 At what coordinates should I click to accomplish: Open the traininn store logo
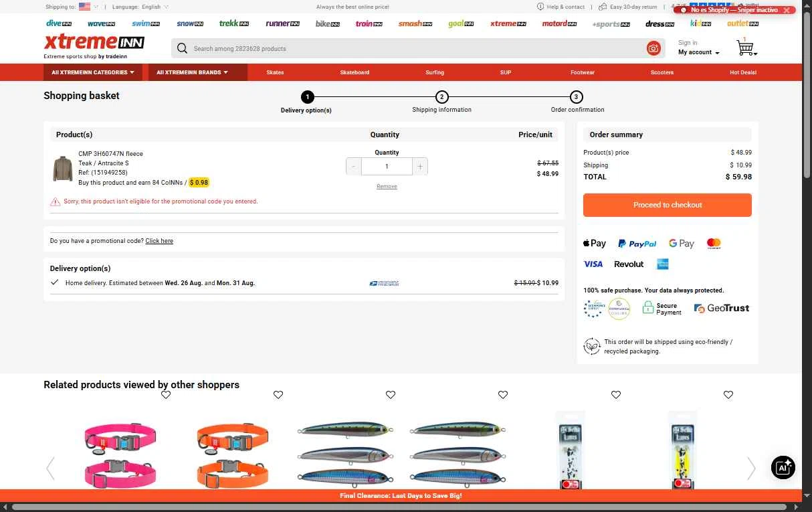pos(369,23)
